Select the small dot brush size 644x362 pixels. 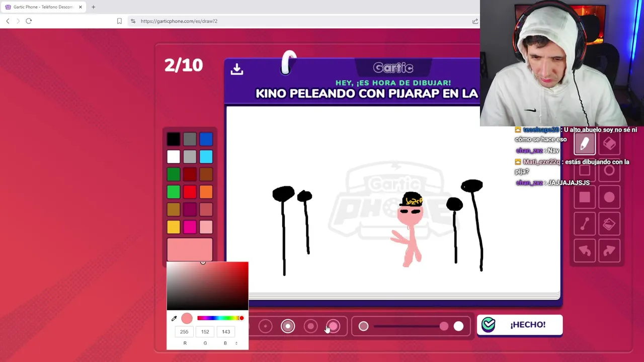point(265,326)
